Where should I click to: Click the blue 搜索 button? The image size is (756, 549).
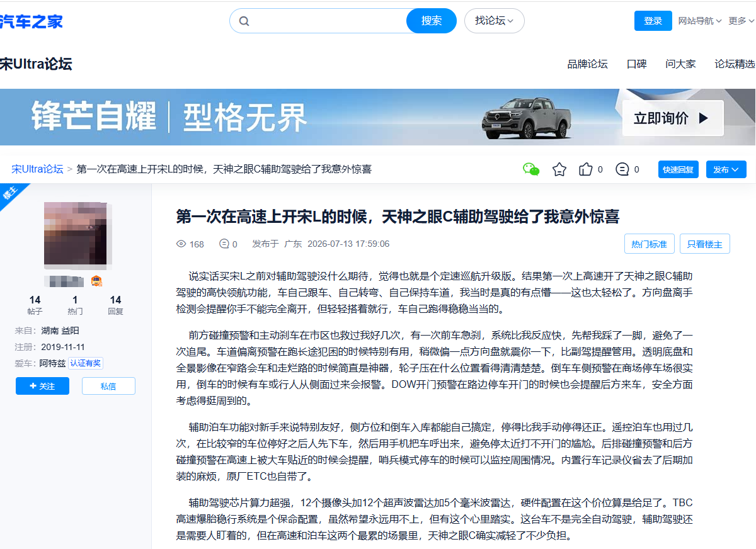(x=432, y=21)
